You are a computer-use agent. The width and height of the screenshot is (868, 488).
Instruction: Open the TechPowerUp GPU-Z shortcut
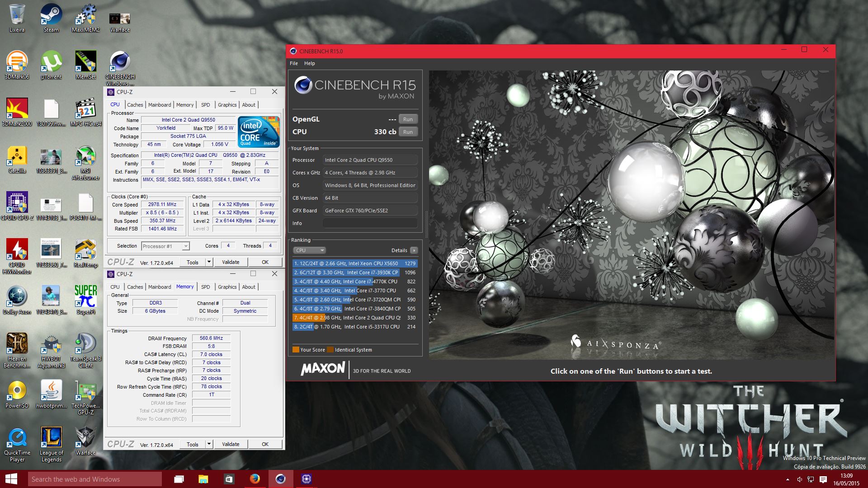(85, 397)
